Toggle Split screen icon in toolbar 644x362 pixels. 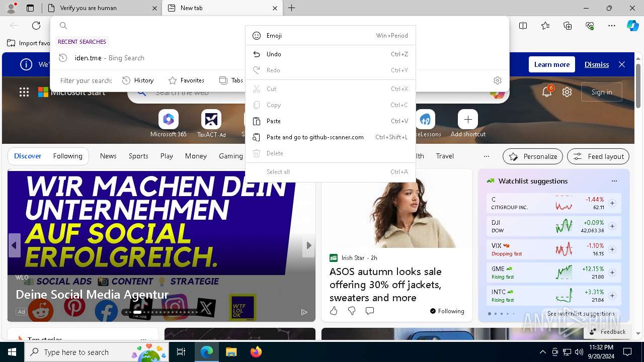(x=523, y=26)
